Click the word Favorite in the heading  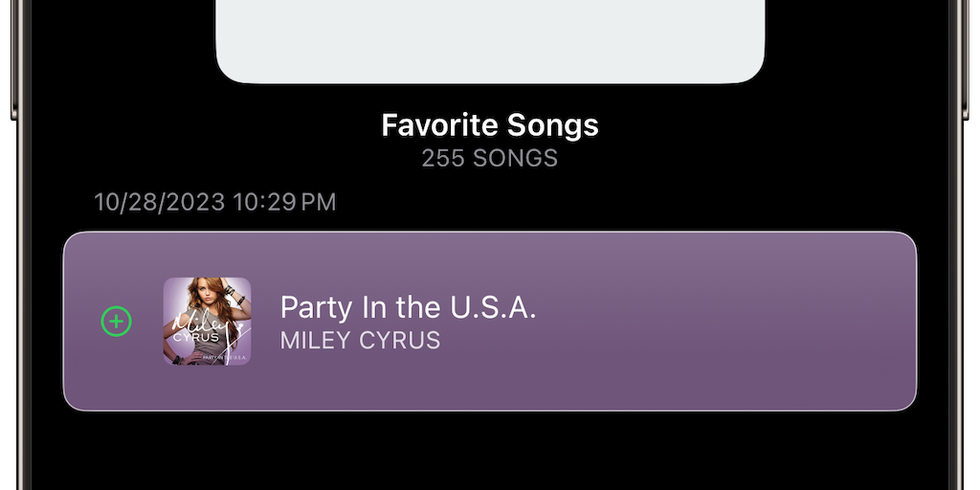point(428,125)
